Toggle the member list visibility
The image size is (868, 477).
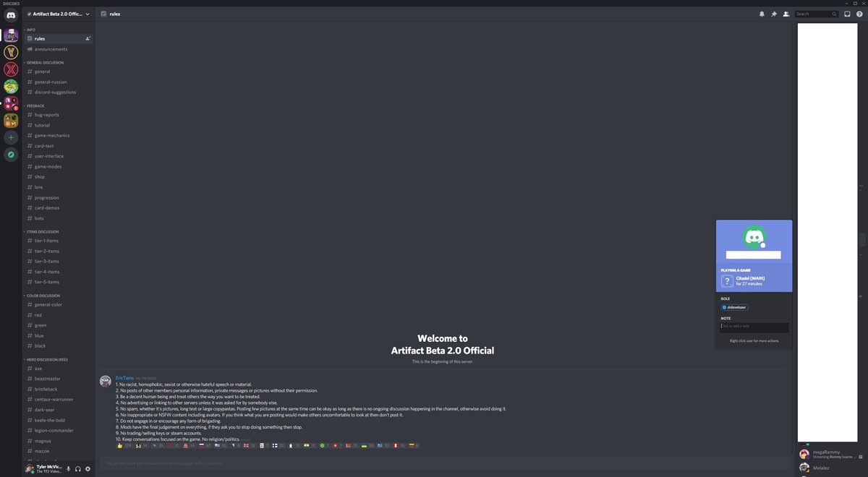(786, 14)
